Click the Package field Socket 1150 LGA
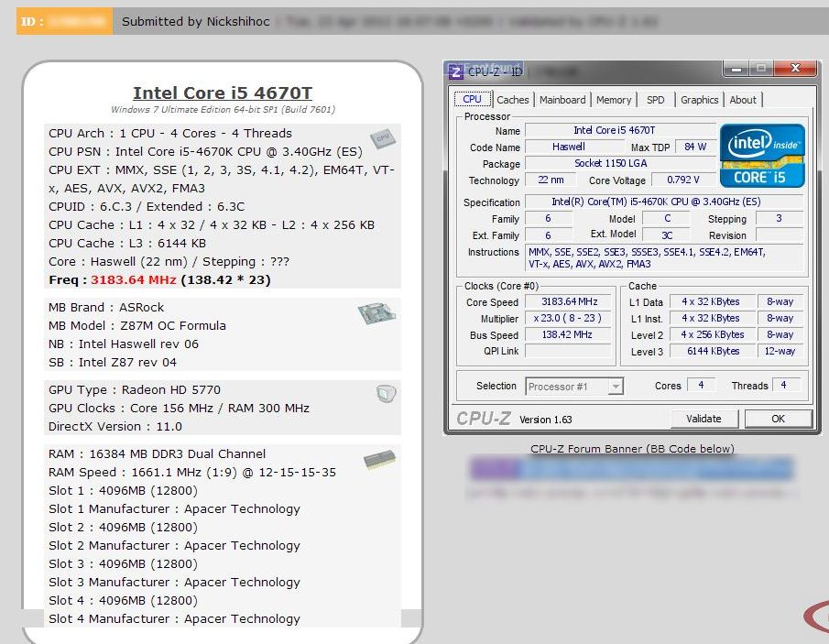This screenshot has height=644, width=829. click(x=620, y=163)
